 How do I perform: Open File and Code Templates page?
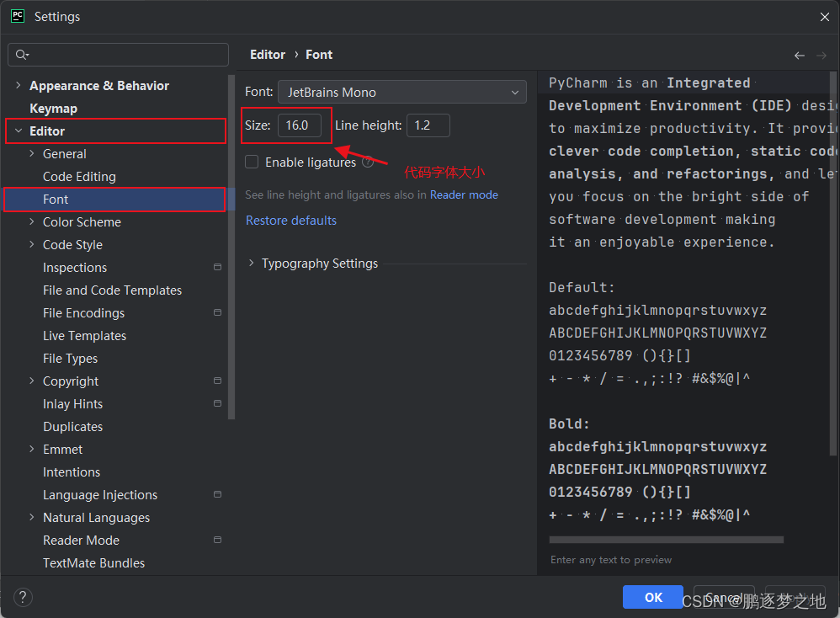(x=113, y=290)
